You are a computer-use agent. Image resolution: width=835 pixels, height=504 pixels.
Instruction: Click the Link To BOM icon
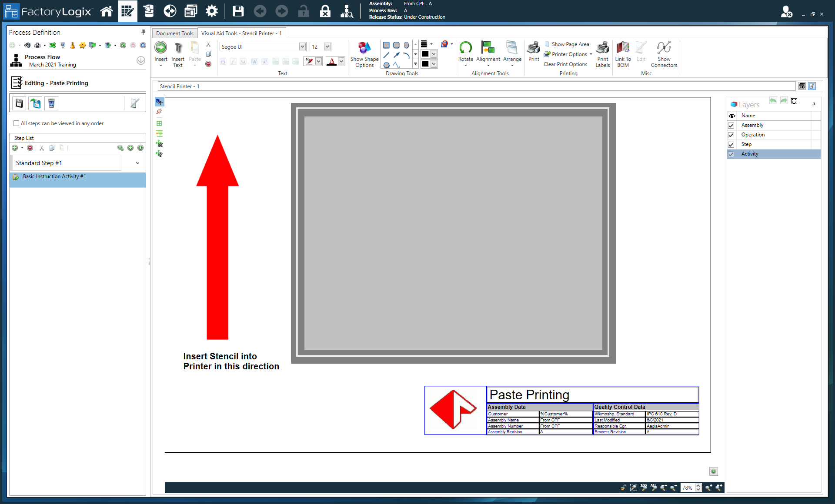pos(623,48)
